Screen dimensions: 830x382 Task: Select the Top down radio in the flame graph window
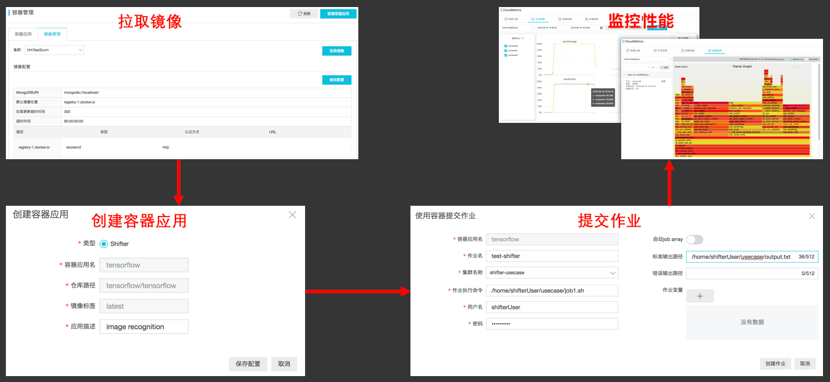[807, 59]
